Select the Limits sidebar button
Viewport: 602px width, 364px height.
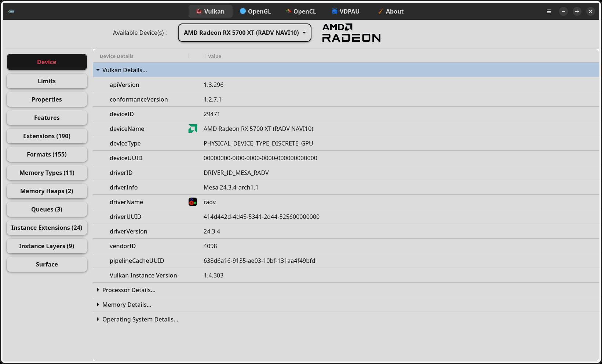tap(47, 81)
